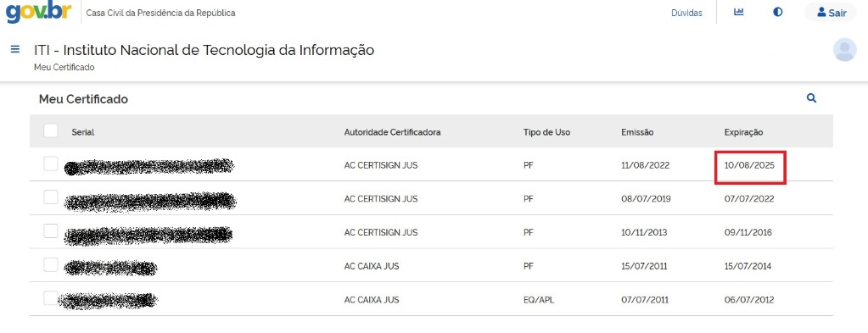The image size is (868, 333).
Task: Open the statistics chart icon in header
Action: click(738, 12)
